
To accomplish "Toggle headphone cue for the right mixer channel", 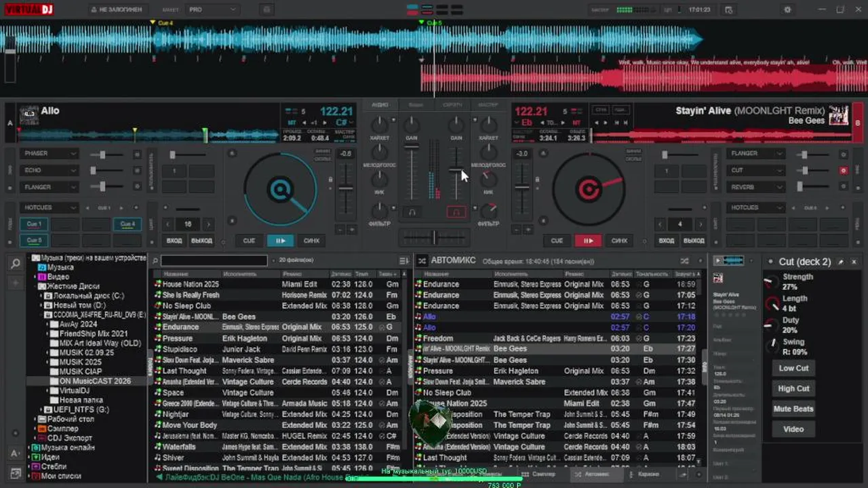I will coord(456,212).
